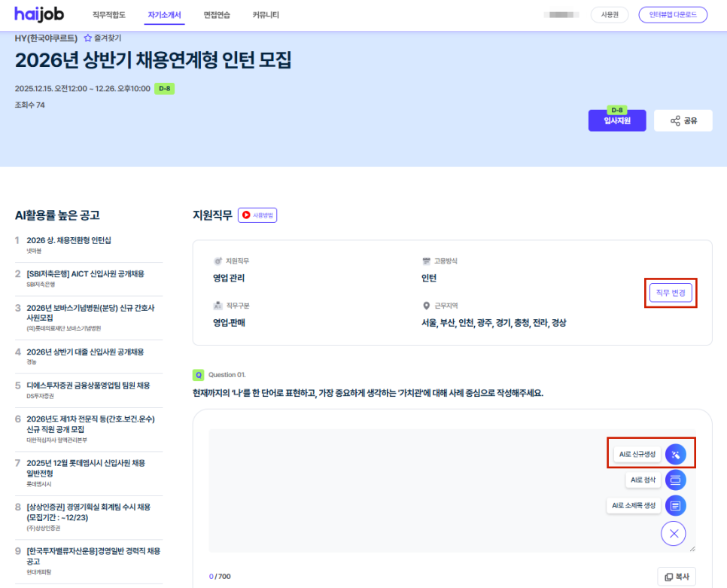Select the 자기소개서 tab
Viewport: 727px width, 588px height.
pos(164,15)
